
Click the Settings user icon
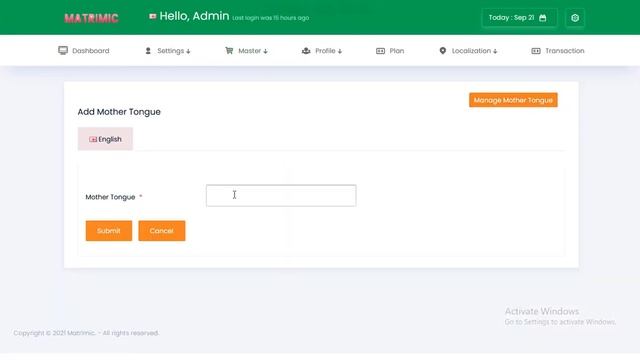coord(148,51)
